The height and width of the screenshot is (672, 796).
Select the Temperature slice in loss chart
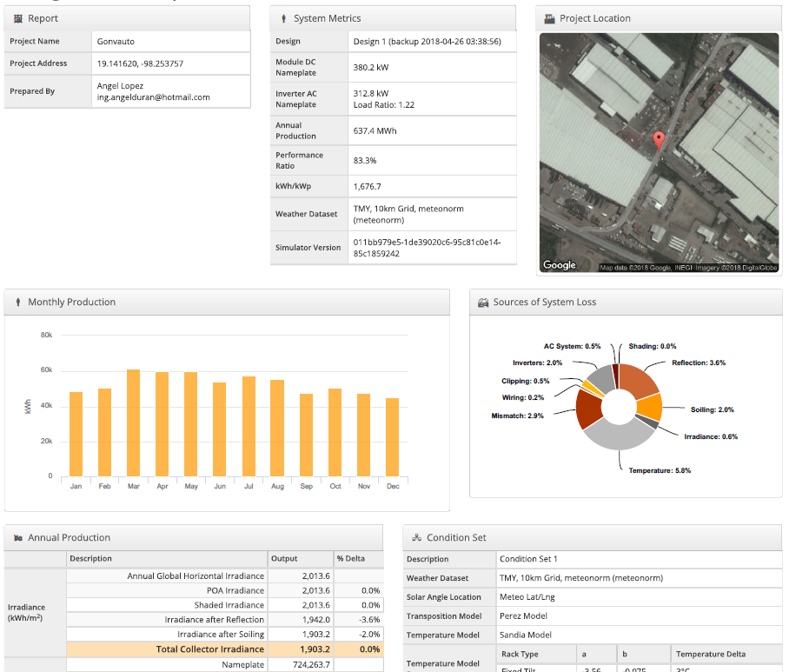tap(620, 435)
